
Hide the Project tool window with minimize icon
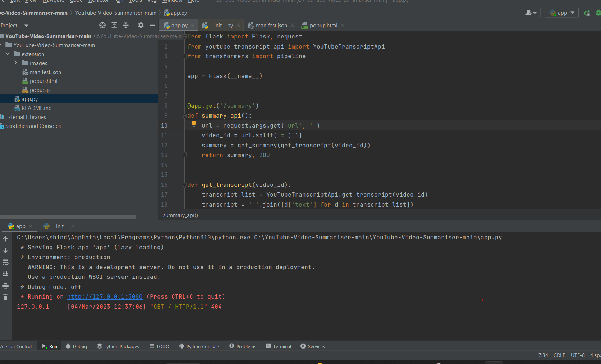coord(152,25)
